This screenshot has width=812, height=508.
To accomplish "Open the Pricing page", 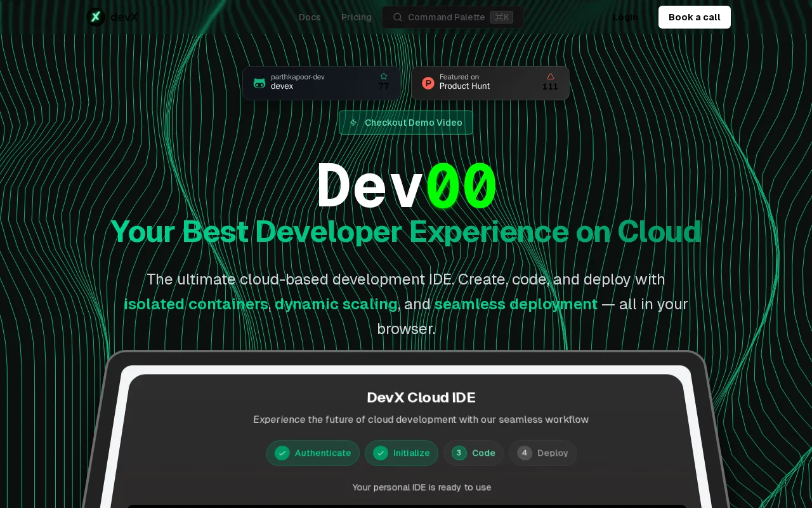I will 357,17.
